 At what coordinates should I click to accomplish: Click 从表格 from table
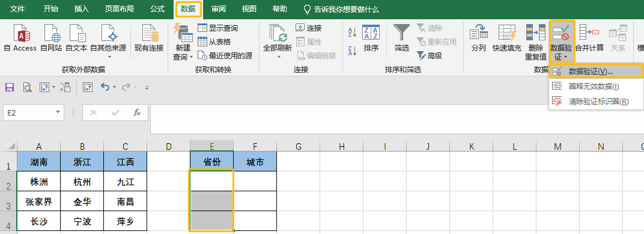tap(214, 42)
